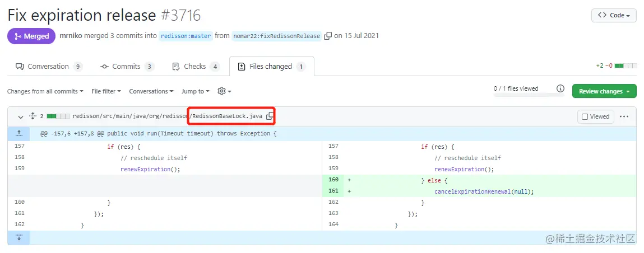Open the nomar22:fixRedissonRelease branch link
Image resolution: width=644 pixels, height=253 pixels.
pos(276,36)
